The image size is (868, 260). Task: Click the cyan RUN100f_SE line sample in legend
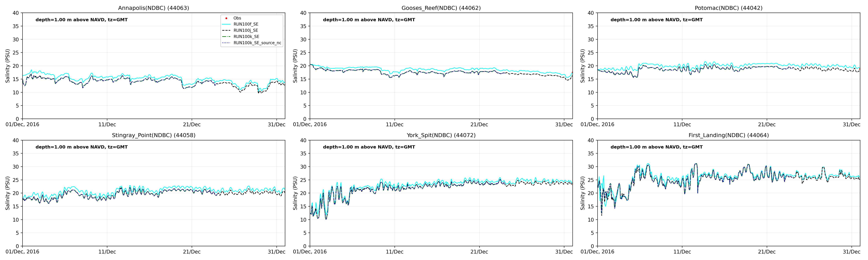(x=226, y=24)
